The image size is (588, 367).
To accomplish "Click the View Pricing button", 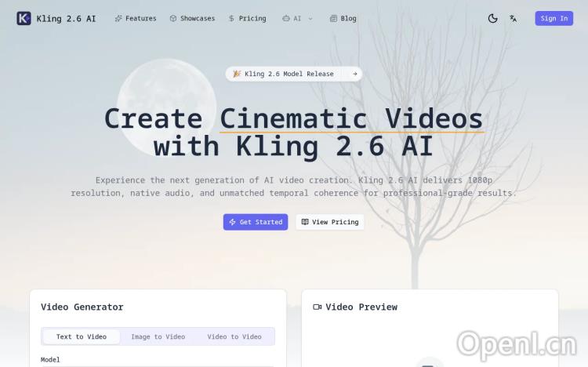I will tap(329, 222).
